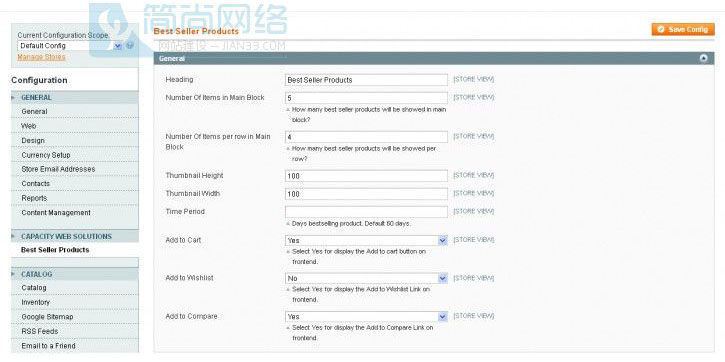
Task: Click the Number Of Items per row field
Action: coord(366,137)
